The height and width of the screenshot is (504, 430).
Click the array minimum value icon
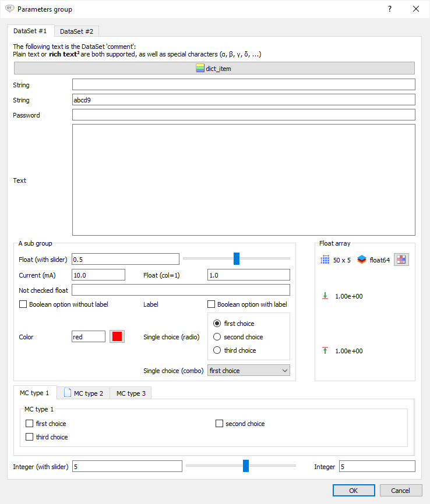[325, 296]
